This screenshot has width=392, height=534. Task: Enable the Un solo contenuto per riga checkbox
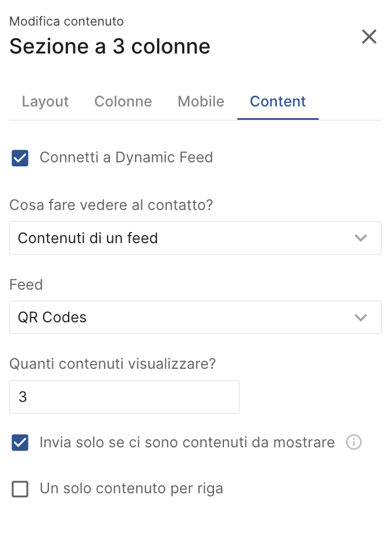coord(20,490)
